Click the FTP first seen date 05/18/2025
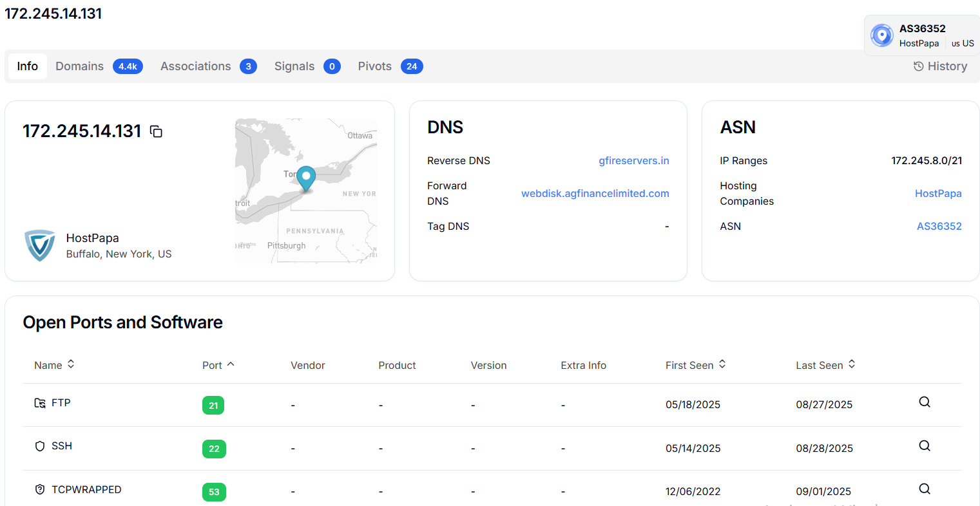Screen dimensions: 980x506 pyautogui.click(x=693, y=405)
